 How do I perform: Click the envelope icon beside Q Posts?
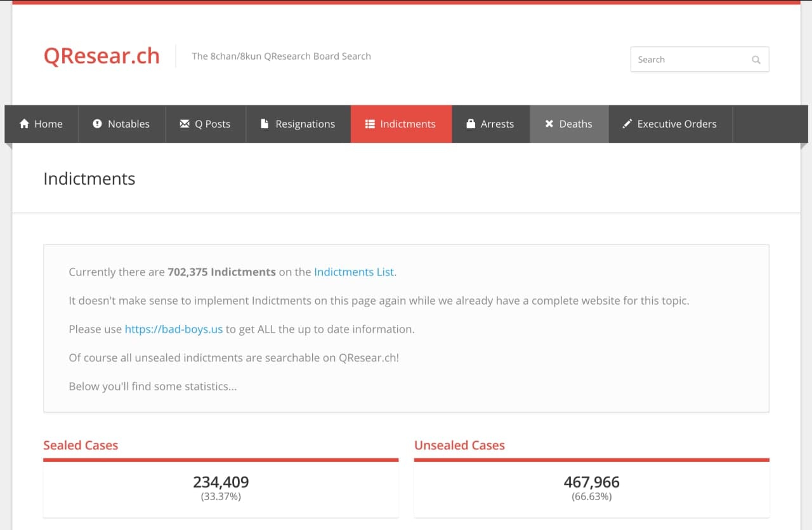click(x=185, y=124)
